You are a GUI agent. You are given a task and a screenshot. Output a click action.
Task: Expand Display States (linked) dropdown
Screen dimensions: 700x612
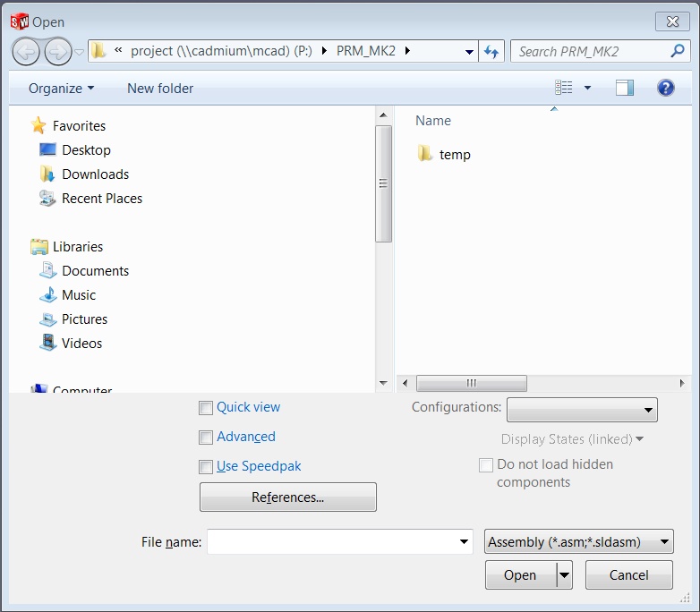(x=572, y=439)
